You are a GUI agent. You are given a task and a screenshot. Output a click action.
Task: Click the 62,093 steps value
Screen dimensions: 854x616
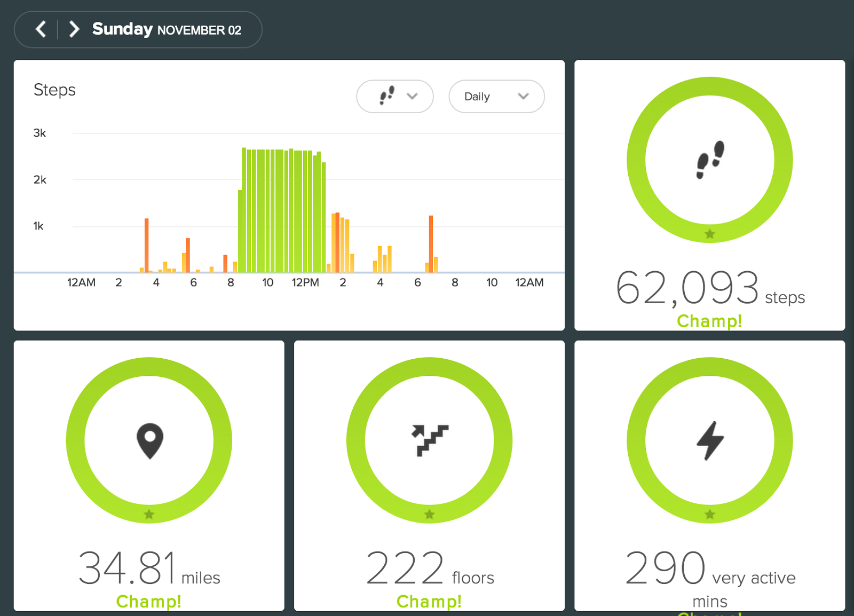pos(710,288)
